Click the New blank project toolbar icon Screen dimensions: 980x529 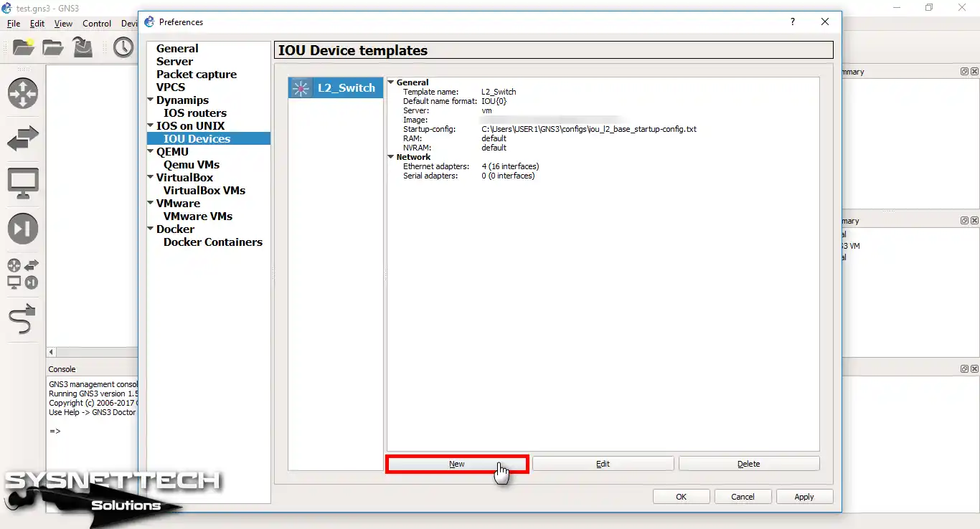[x=24, y=48]
